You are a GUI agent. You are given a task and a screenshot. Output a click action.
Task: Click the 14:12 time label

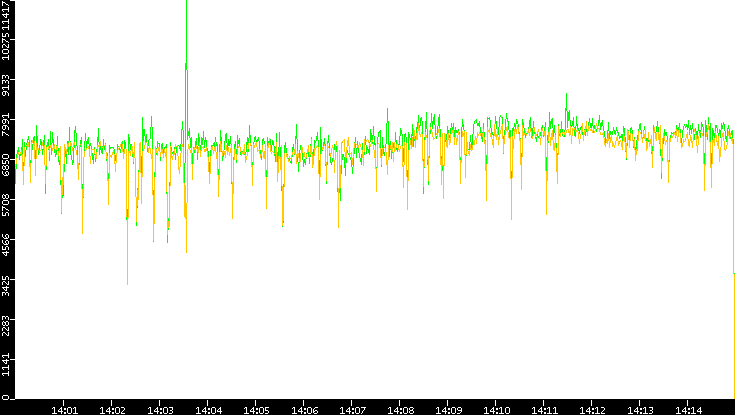(x=592, y=410)
